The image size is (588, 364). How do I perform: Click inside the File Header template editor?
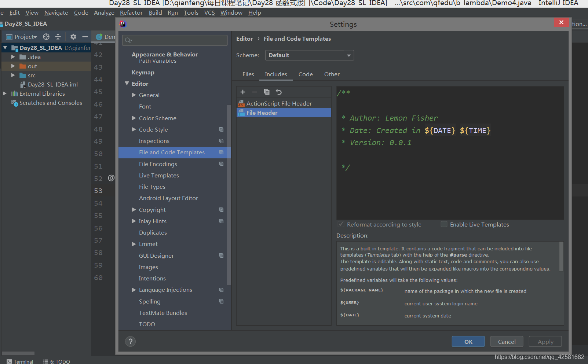(450, 153)
